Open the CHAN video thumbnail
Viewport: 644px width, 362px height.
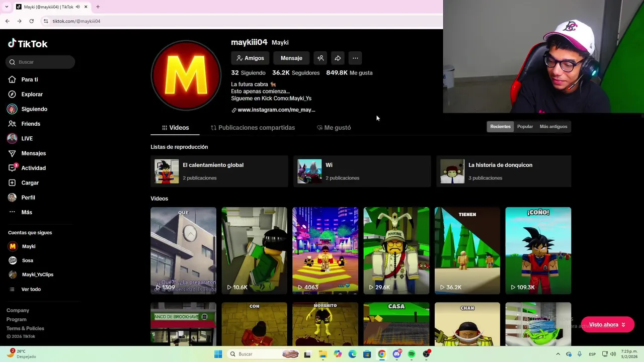tap(467, 324)
